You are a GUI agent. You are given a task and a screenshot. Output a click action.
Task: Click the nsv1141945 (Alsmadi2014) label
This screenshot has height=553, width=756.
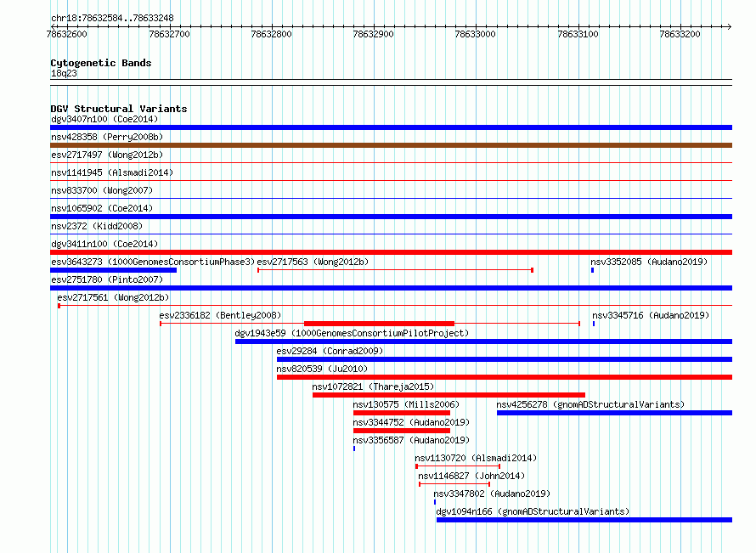click(112, 172)
